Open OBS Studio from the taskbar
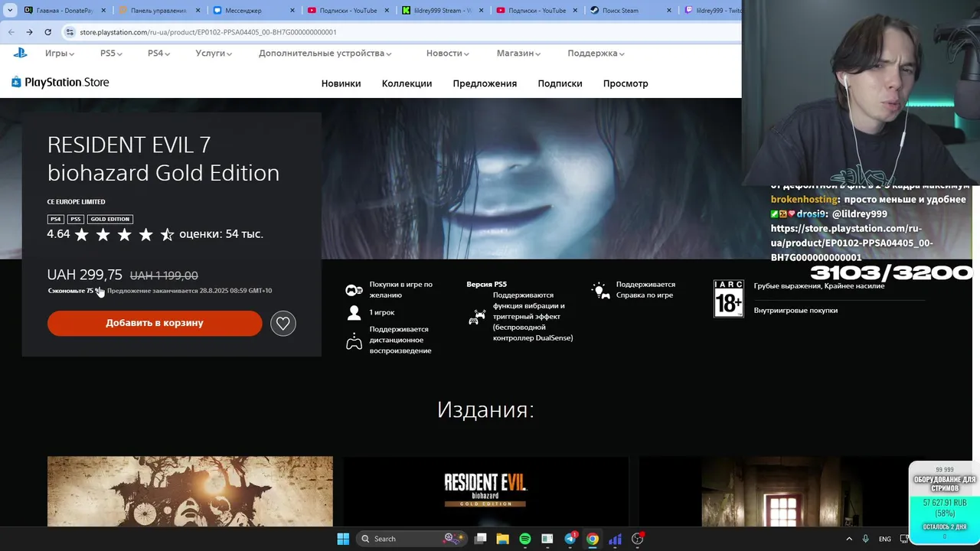The height and width of the screenshot is (551, 980). tap(638, 539)
